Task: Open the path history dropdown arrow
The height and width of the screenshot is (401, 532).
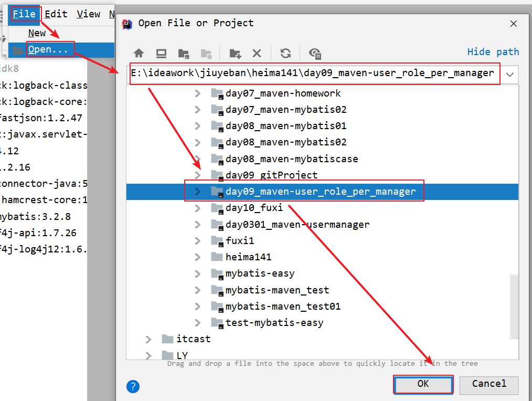Action: [509, 75]
